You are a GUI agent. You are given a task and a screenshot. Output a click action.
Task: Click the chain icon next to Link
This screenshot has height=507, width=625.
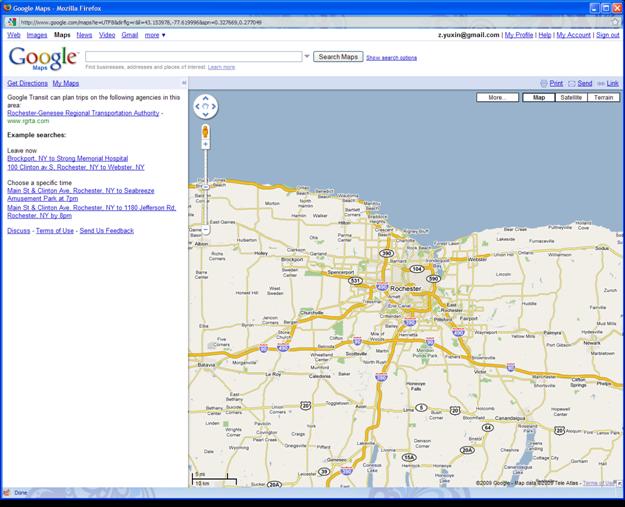click(x=601, y=83)
